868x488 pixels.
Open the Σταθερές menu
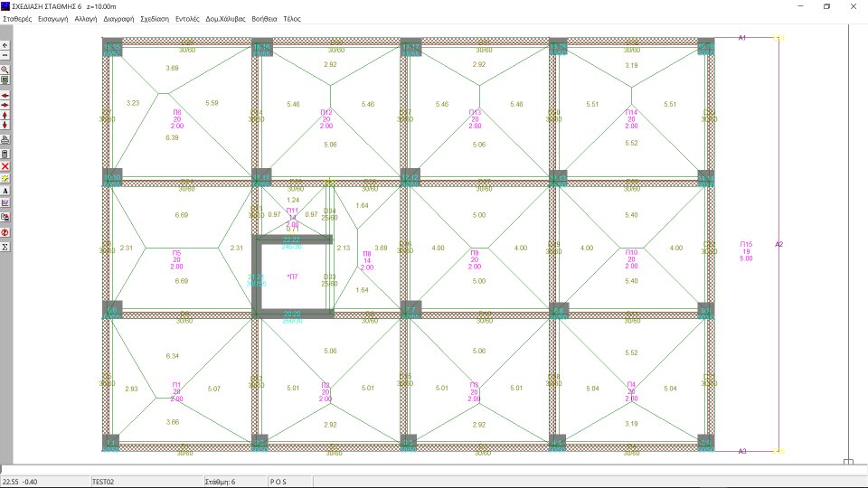[18, 18]
